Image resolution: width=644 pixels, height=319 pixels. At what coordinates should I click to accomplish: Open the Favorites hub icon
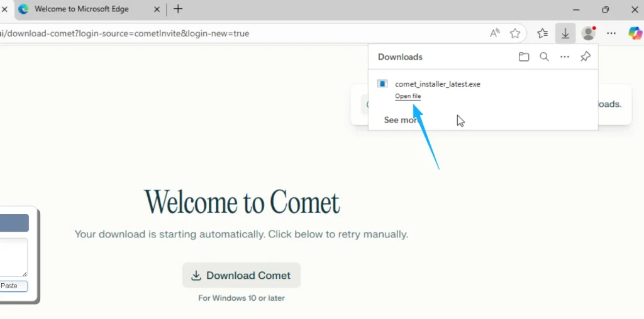(x=543, y=33)
